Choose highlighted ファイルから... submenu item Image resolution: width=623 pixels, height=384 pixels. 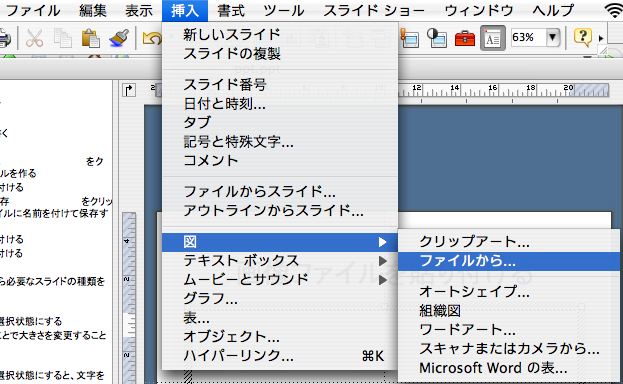click(509, 261)
